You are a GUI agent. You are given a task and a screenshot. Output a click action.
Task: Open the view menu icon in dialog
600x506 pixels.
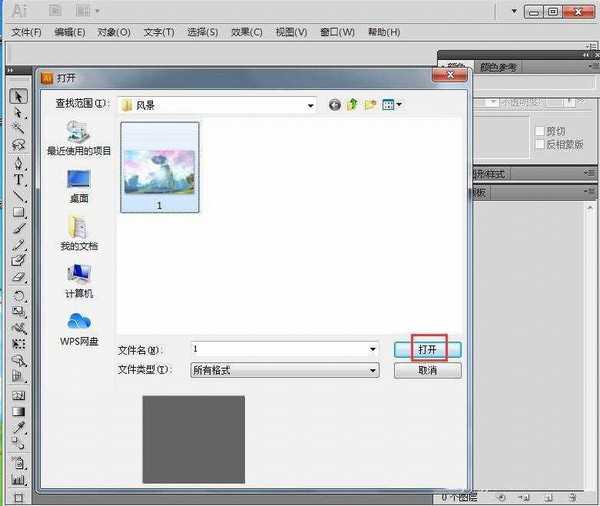tap(391, 104)
